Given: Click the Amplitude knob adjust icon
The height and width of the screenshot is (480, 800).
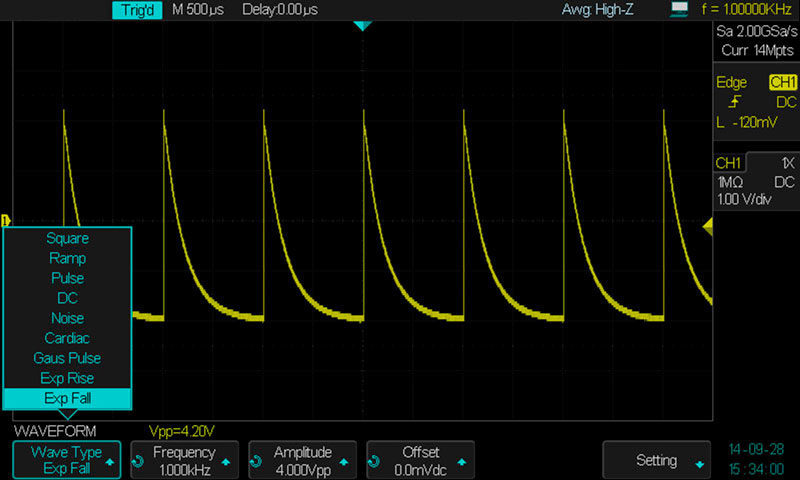Looking at the screenshot, I should [x=256, y=462].
